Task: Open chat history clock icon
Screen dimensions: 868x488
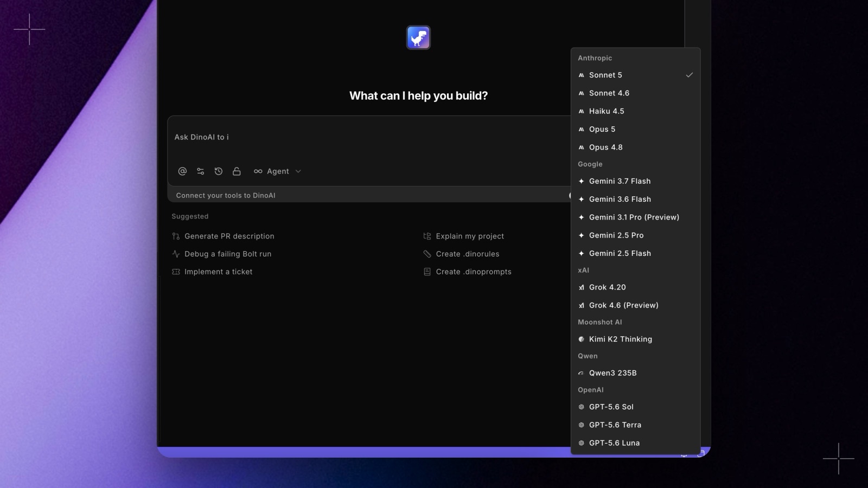Action: click(219, 171)
